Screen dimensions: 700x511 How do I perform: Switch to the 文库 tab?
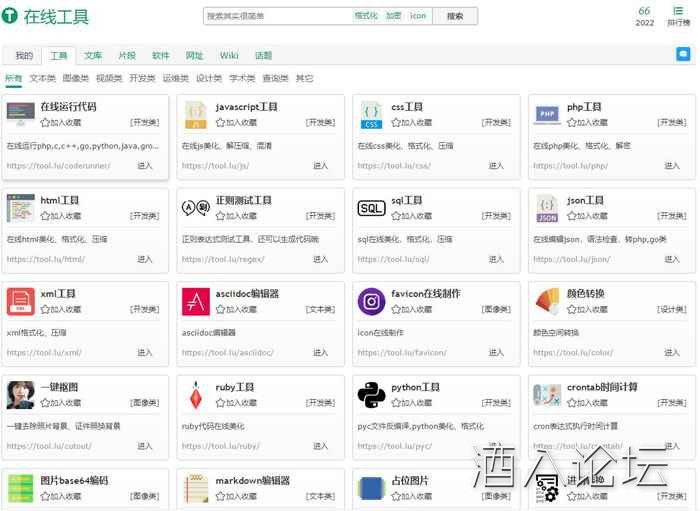(x=93, y=56)
